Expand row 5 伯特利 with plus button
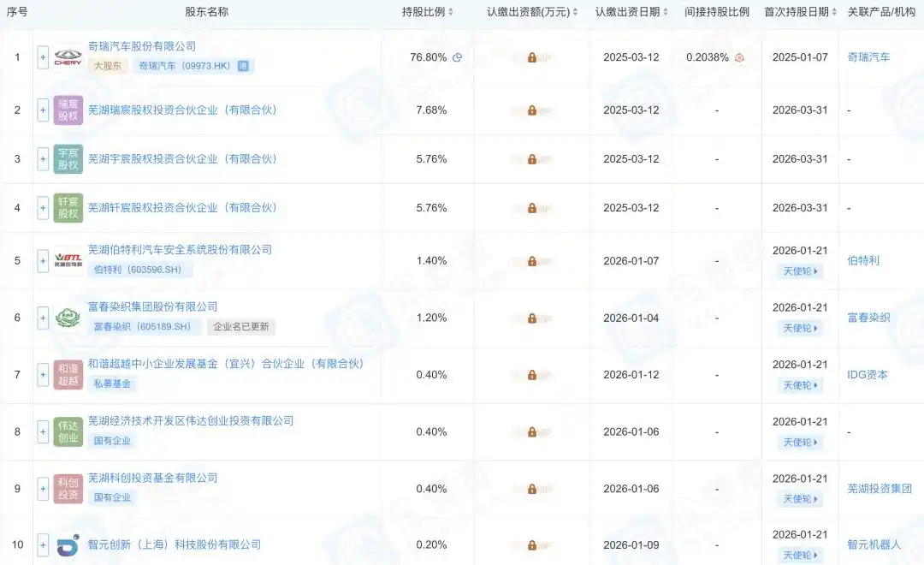This screenshot has width=924, height=565. 43,261
